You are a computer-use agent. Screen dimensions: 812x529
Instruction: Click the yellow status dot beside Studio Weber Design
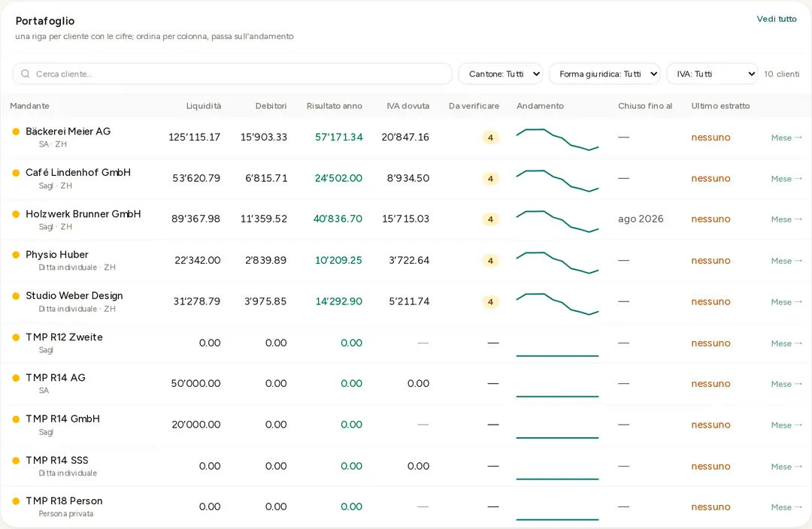click(16, 296)
